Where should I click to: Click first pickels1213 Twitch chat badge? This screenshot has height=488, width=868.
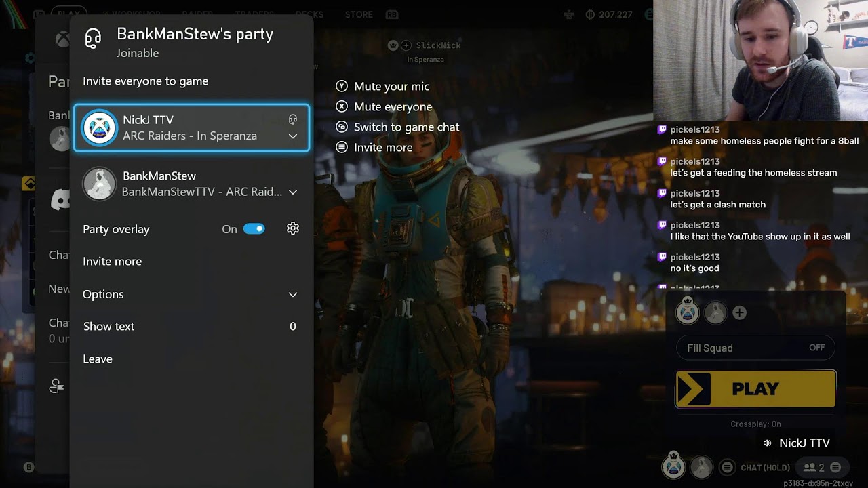coord(662,129)
